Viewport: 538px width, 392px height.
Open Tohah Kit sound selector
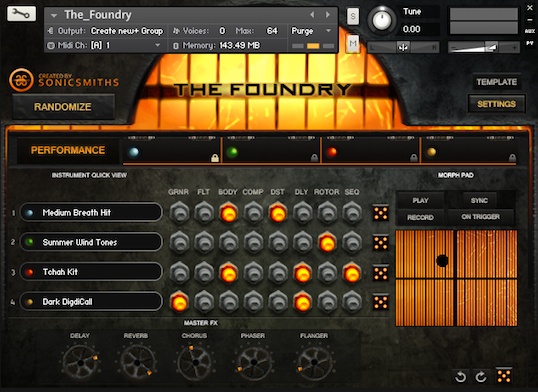pyautogui.click(x=91, y=272)
